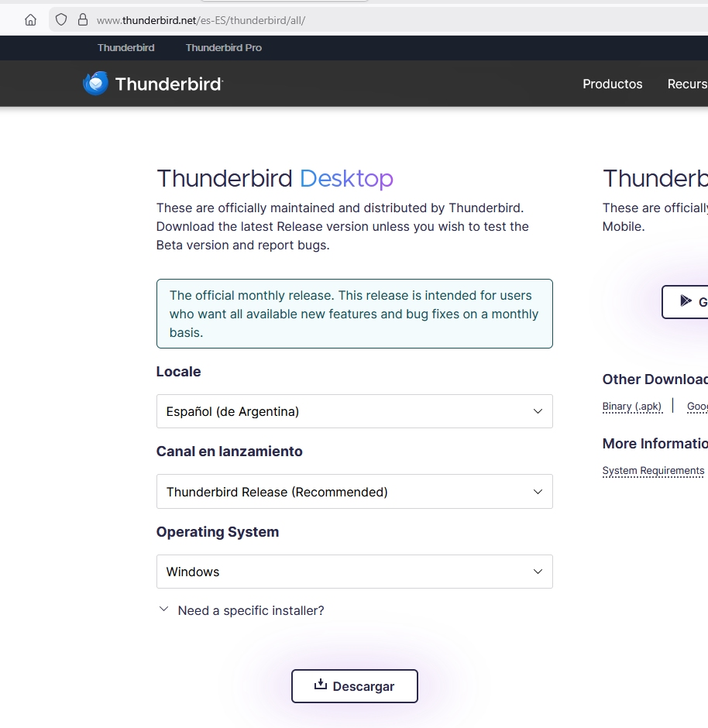The width and height of the screenshot is (708, 728).
Task: Open the Locale dropdown showing Español (de Argentina)
Action: click(354, 411)
